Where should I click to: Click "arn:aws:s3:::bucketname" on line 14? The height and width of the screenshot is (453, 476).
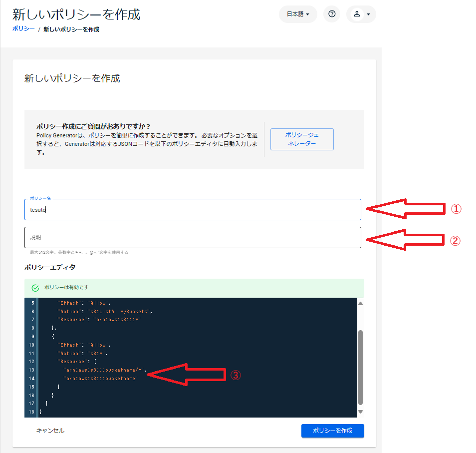pyautogui.click(x=100, y=379)
